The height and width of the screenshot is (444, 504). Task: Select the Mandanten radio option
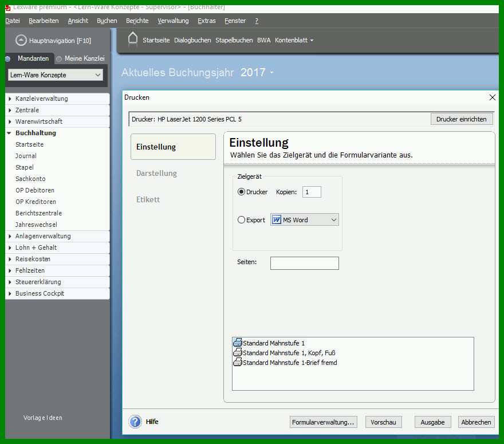click(x=7, y=59)
